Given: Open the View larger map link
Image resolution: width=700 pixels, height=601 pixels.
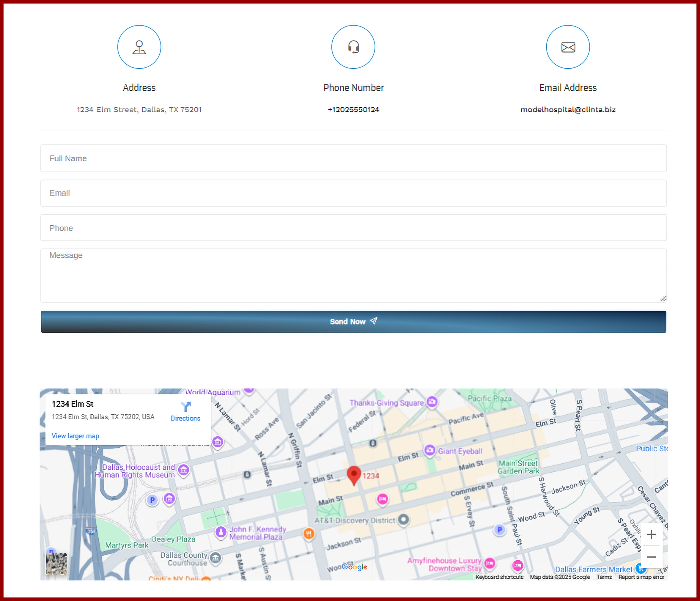Looking at the screenshot, I should pyautogui.click(x=75, y=436).
